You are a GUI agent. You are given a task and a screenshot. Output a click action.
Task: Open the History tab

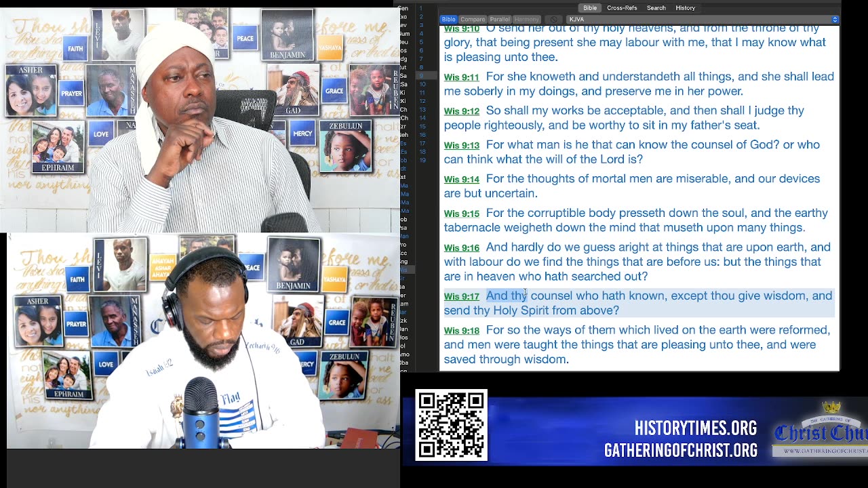click(685, 8)
